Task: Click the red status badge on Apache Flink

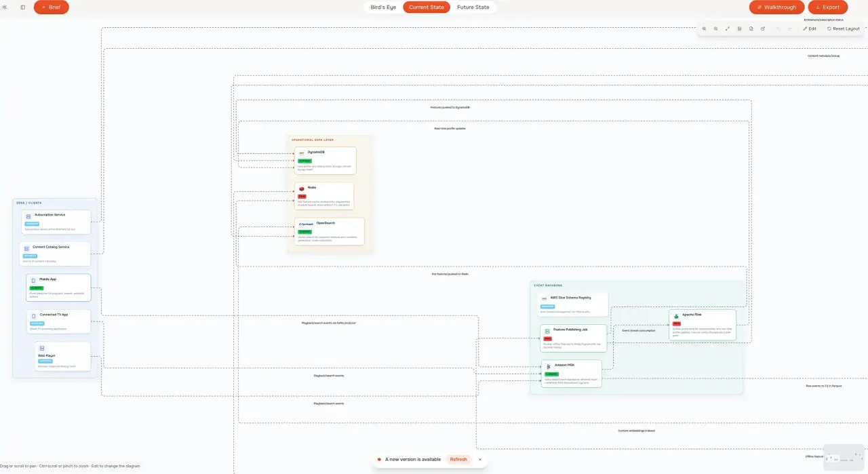Action: click(676, 323)
